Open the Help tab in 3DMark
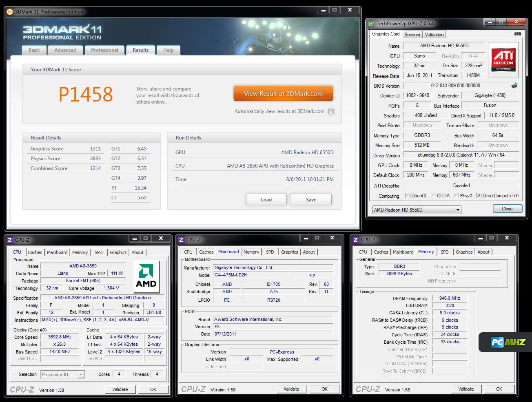This screenshot has height=402, width=532. [x=168, y=50]
